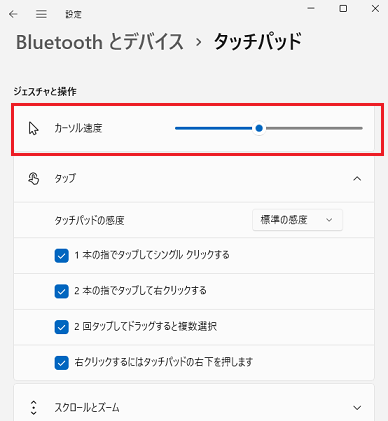Image resolution: width=388 pixels, height=421 pixels.
Task: Click the タップ section header row
Action: click(194, 179)
